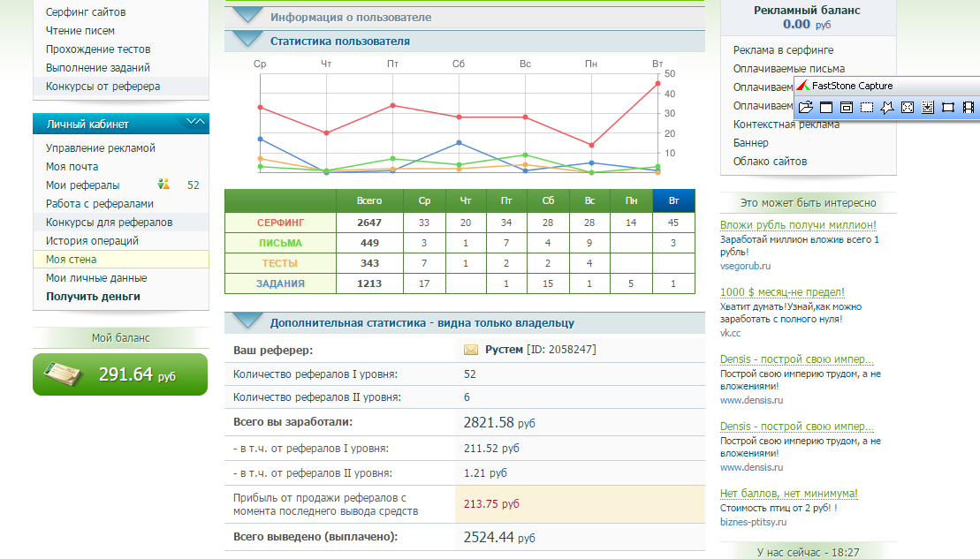
Task: Open Моя стена menu item
Action: click(72, 260)
